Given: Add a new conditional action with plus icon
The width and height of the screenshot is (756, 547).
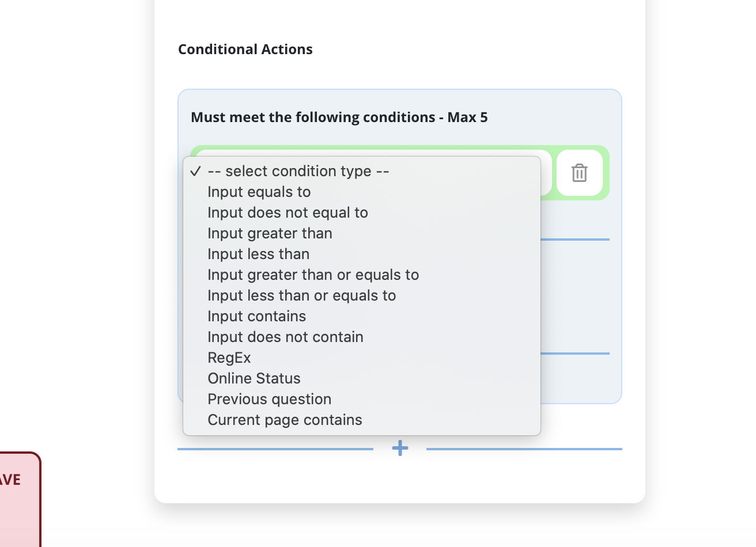Looking at the screenshot, I should 400,448.
